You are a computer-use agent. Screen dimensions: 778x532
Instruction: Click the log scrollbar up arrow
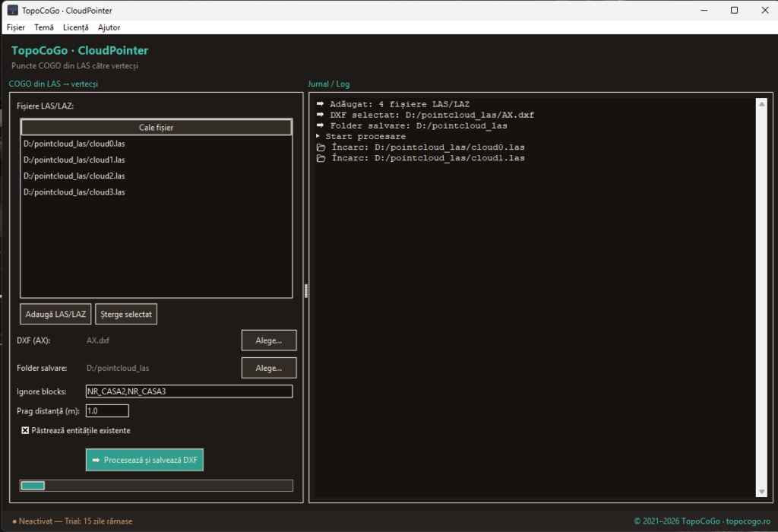coord(761,103)
